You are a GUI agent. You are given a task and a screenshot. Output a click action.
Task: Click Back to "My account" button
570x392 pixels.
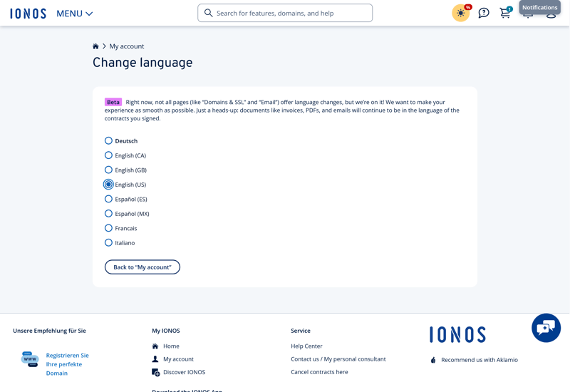(x=142, y=267)
